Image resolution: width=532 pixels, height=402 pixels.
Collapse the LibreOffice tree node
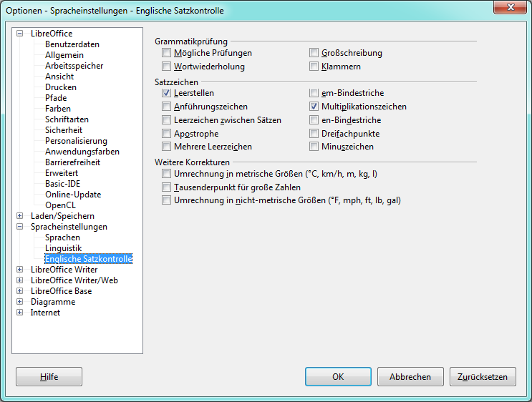[x=19, y=33]
